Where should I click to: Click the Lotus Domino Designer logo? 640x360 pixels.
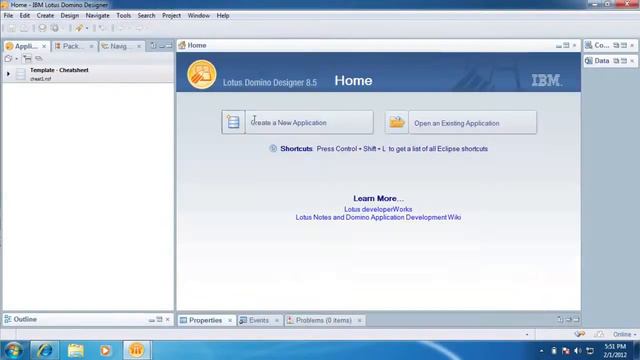[202, 74]
